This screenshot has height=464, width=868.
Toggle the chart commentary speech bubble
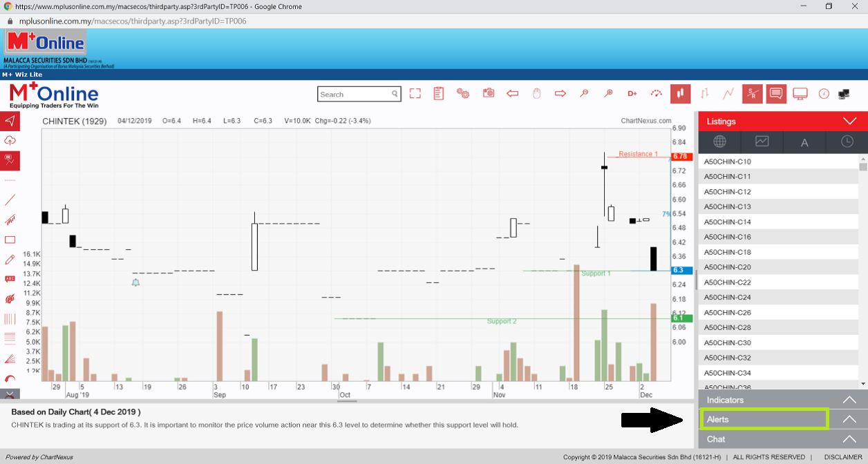point(776,93)
